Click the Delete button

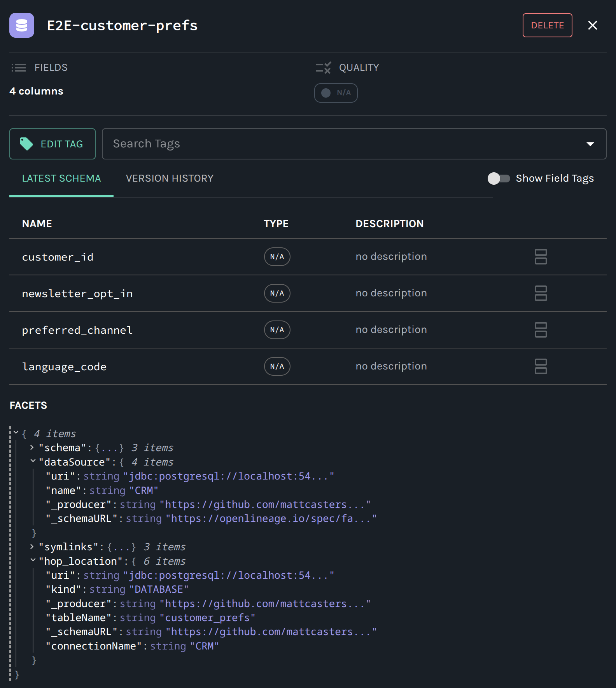click(x=547, y=25)
